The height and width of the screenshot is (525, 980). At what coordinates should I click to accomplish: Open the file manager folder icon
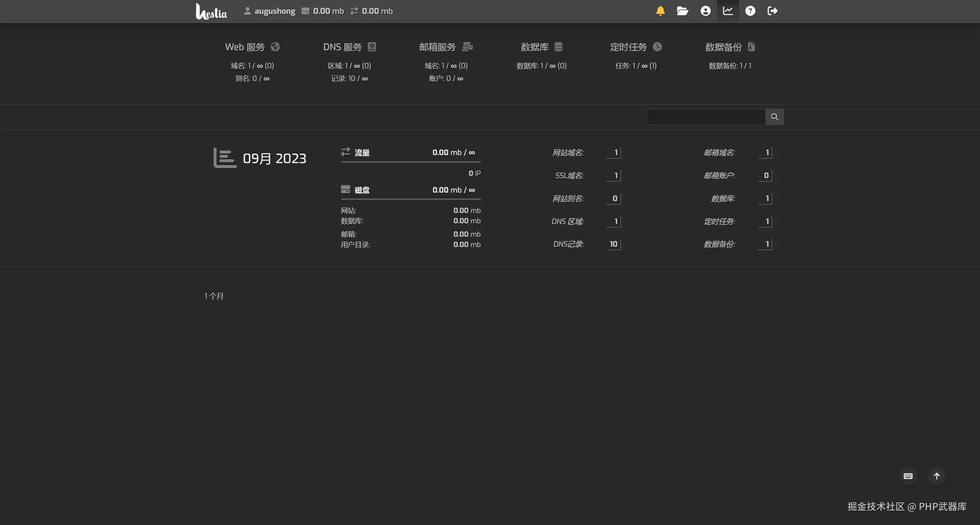pos(683,11)
